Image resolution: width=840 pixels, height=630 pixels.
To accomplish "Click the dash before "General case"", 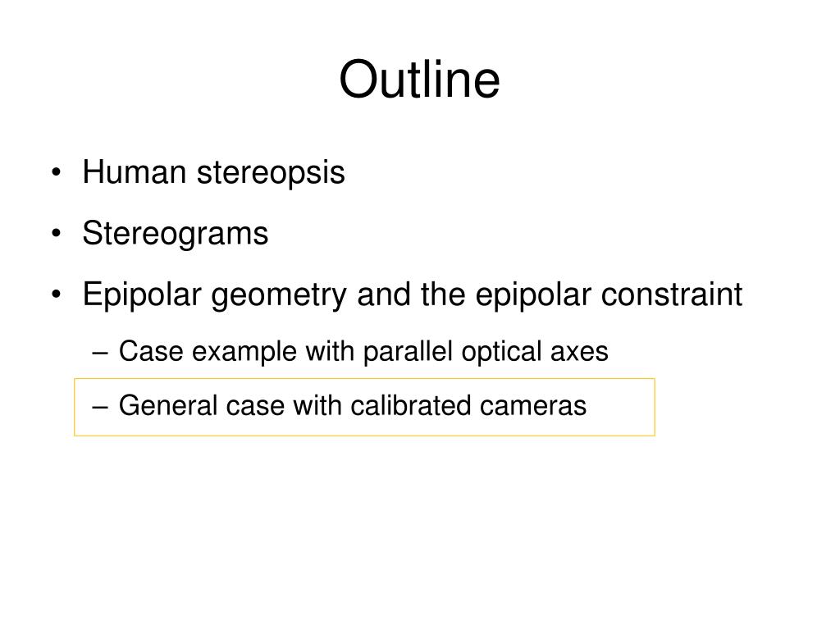I will 100,407.
